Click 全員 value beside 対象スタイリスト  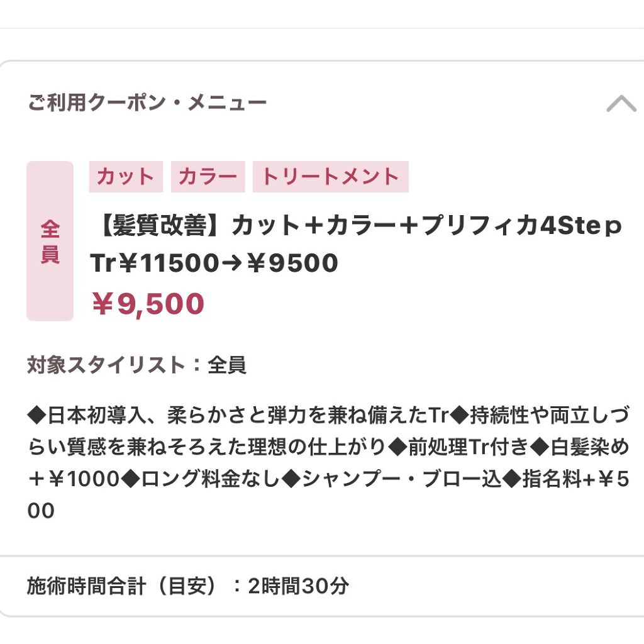(x=227, y=365)
